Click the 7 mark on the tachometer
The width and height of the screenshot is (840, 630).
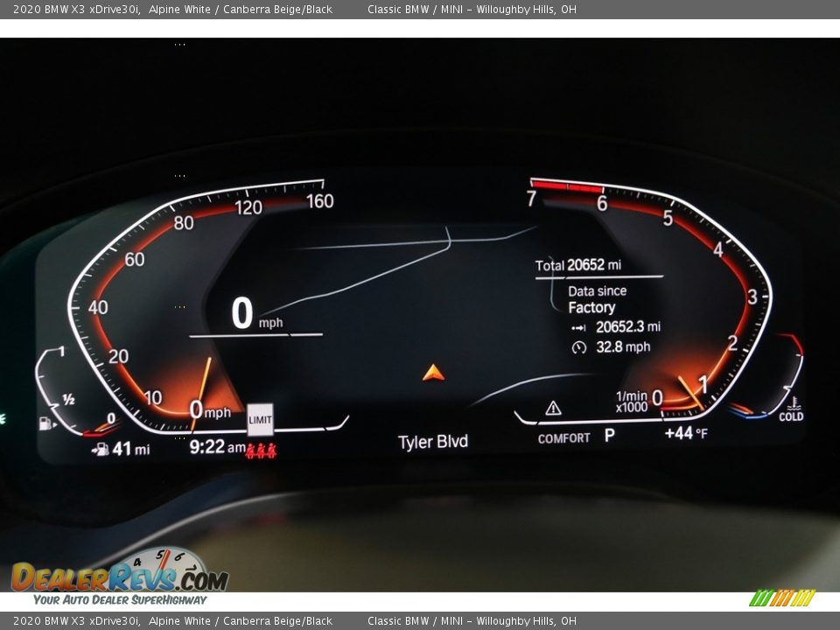[x=531, y=199]
